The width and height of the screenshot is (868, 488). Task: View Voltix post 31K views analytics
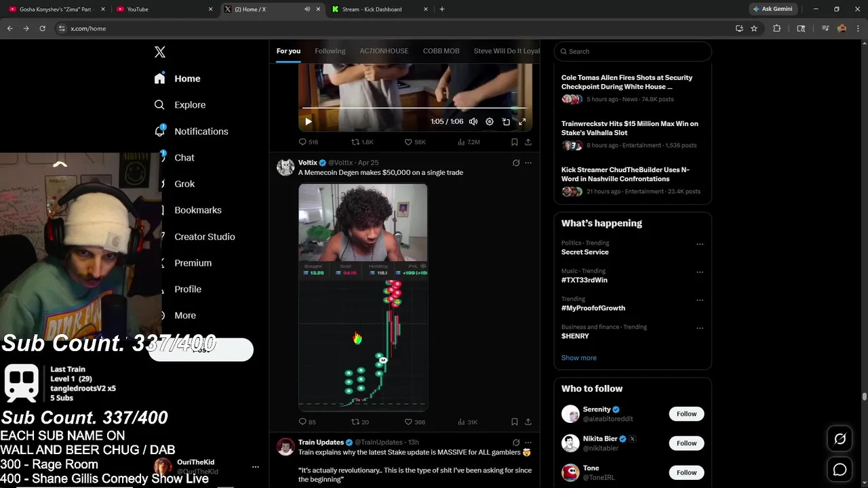(468, 422)
